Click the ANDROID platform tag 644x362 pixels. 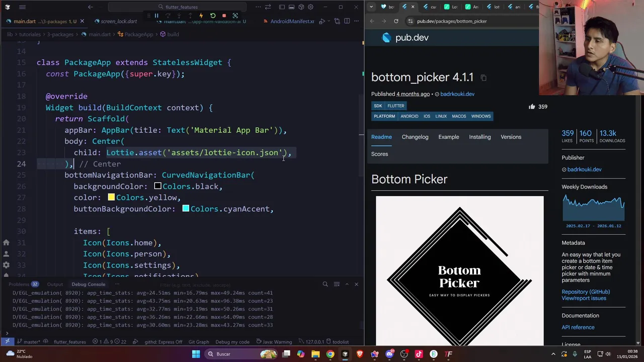click(409, 116)
